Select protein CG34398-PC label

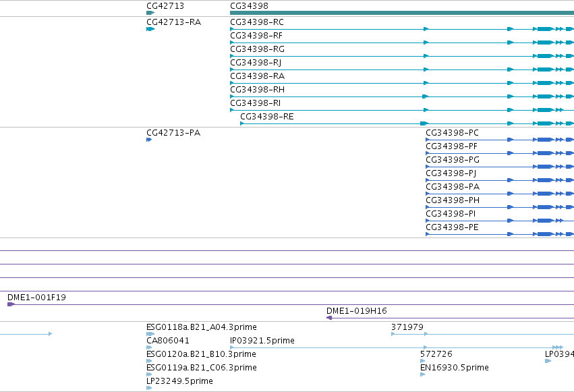(x=452, y=133)
